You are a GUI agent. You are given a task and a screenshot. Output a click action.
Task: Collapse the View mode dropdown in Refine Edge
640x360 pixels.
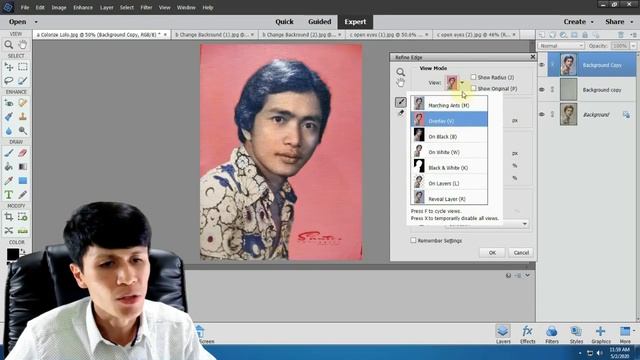[x=462, y=82]
